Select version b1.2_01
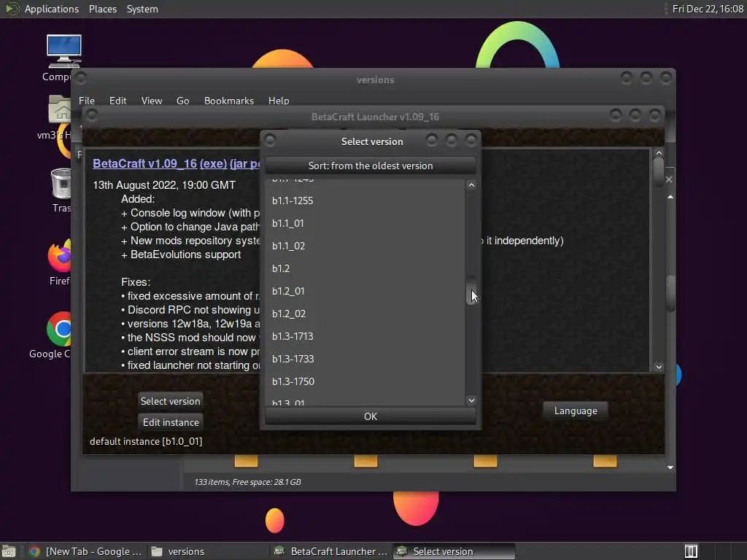Screen dimensions: 747x560 [365, 291]
